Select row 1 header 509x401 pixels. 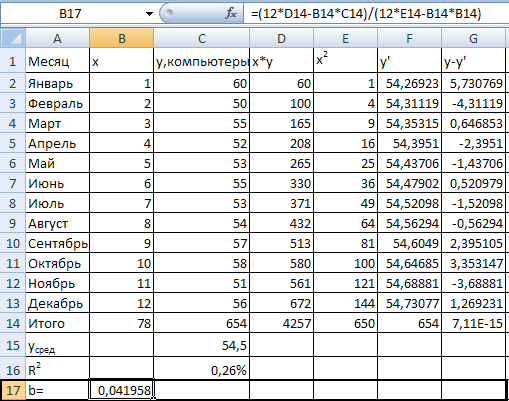13,61
